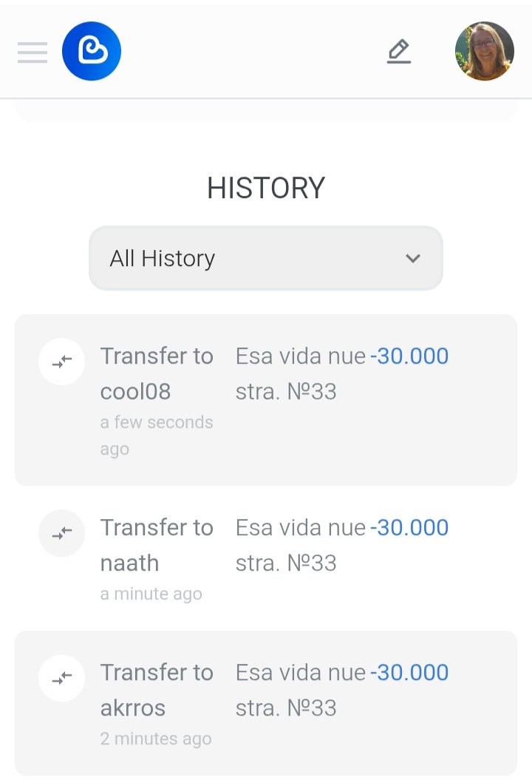
Task: Click the -30.000 amount for akrros
Action: coord(409,672)
